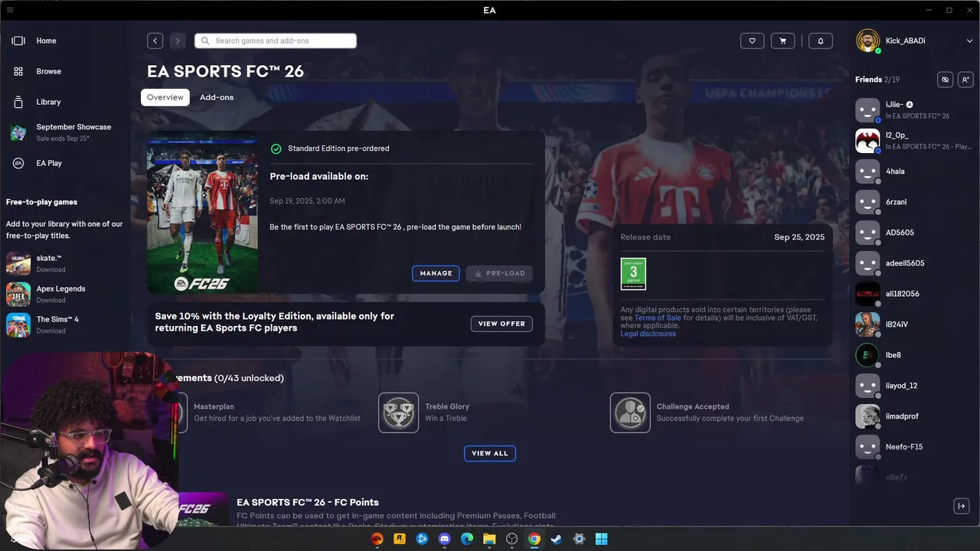
Task: Collapse the friends panel arrow icon
Action: point(962,506)
